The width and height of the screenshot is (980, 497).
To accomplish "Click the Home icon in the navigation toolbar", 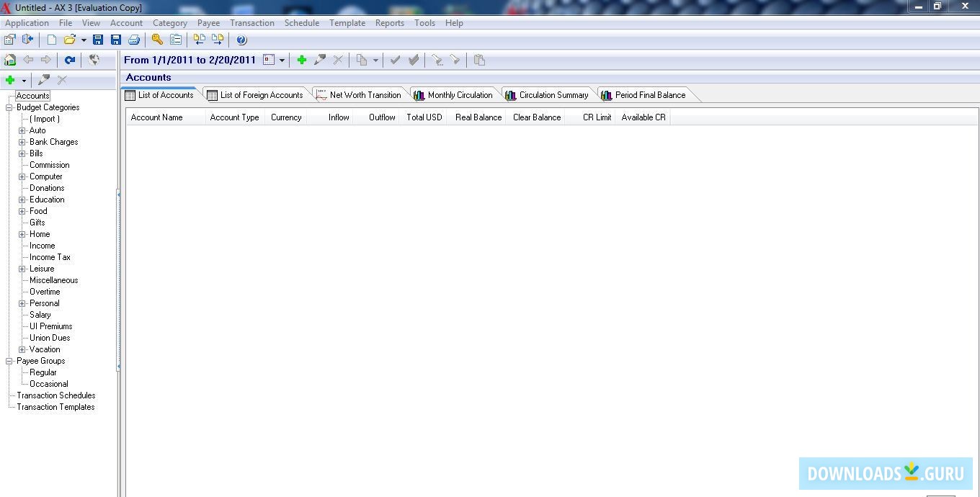I will (9, 60).
